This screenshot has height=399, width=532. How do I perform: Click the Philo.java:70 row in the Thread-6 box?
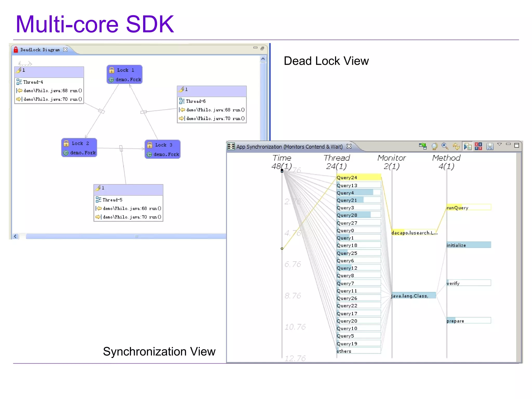(212, 118)
